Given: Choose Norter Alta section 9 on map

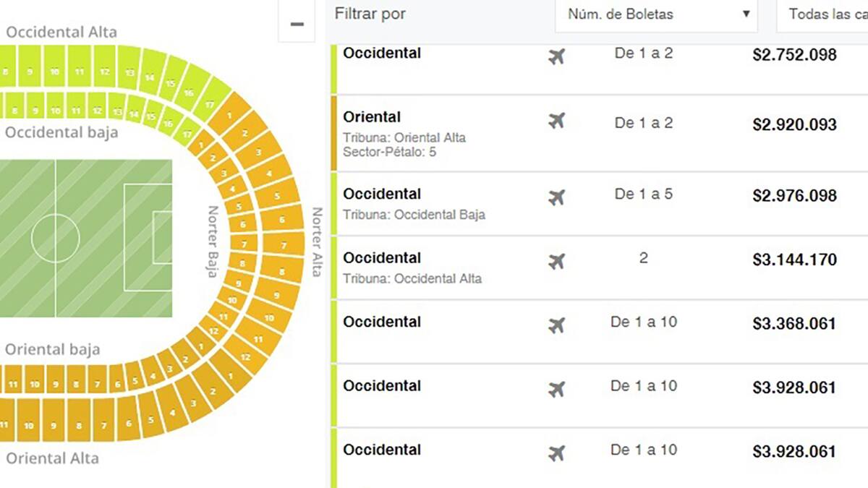Looking at the screenshot, I should click(276, 295).
